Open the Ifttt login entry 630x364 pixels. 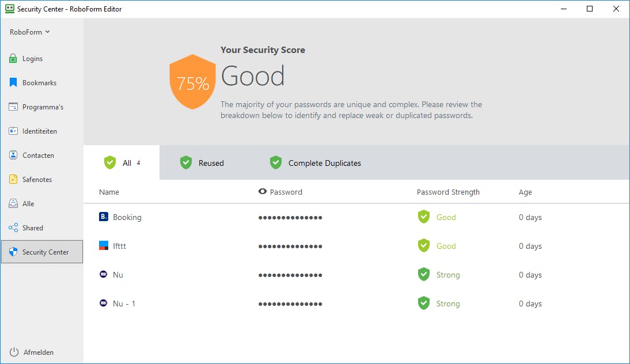[x=119, y=246]
